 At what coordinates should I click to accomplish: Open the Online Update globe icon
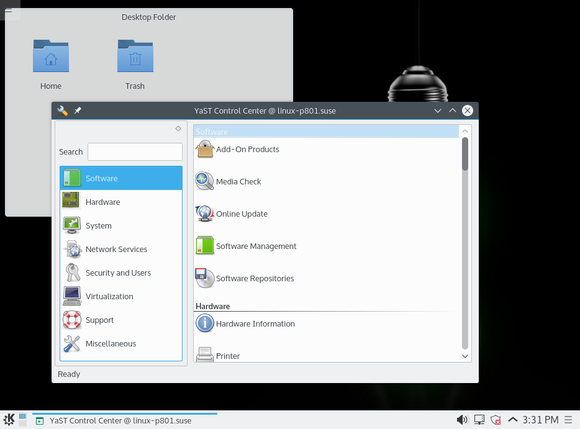click(x=205, y=213)
